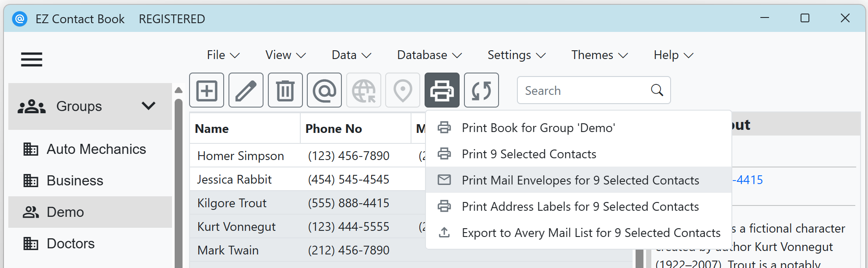Image resolution: width=868 pixels, height=268 pixels.
Task: Sort by the Name column header
Action: click(x=245, y=129)
